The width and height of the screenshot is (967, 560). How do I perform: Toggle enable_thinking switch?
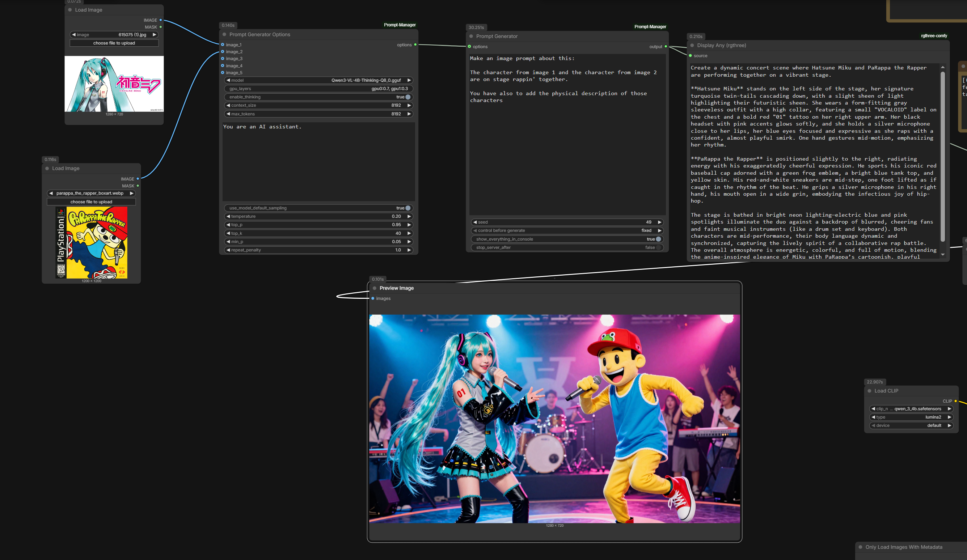[408, 97]
